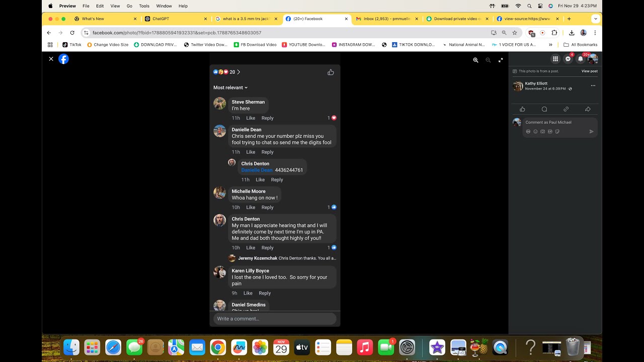Open the Window menu
Image resolution: width=644 pixels, height=362 pixels.
164,6
